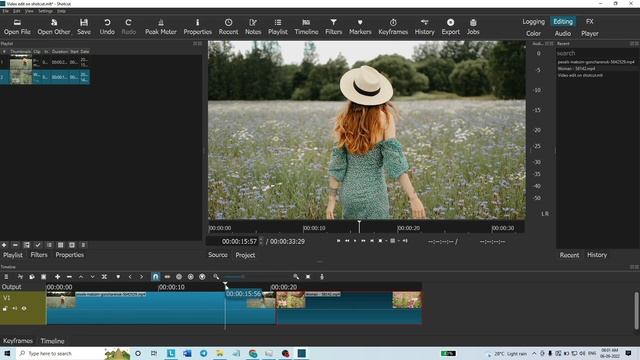The width and height of the screenshot is (640, 360).
Task: Click the timeline Lift up-arrow icon
Action: [81, 277]
